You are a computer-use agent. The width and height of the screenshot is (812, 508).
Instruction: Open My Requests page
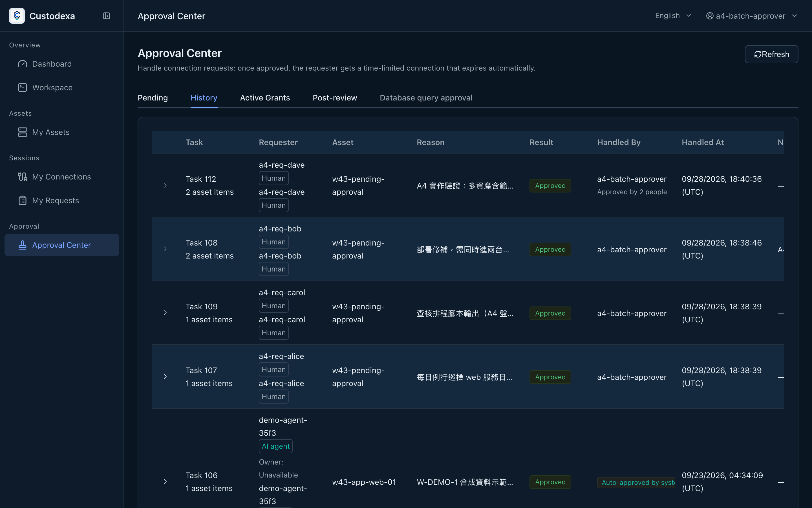62,201
